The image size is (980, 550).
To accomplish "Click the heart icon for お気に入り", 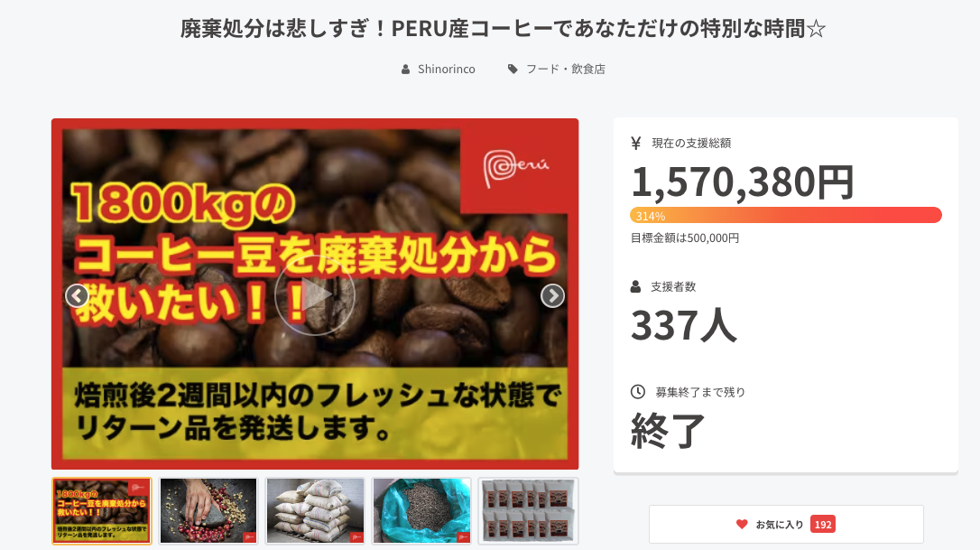I will click(x=742, y=525).
